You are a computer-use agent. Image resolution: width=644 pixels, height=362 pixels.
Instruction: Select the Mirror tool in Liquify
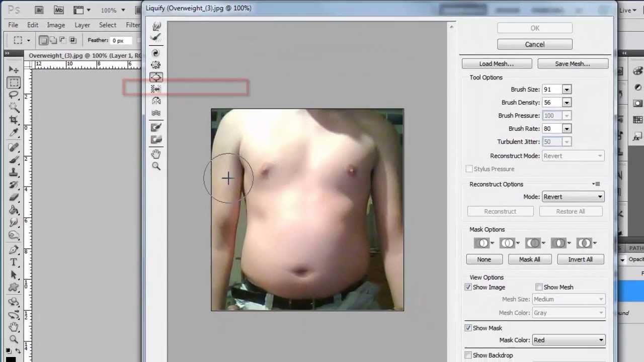(x=156, y=101)
